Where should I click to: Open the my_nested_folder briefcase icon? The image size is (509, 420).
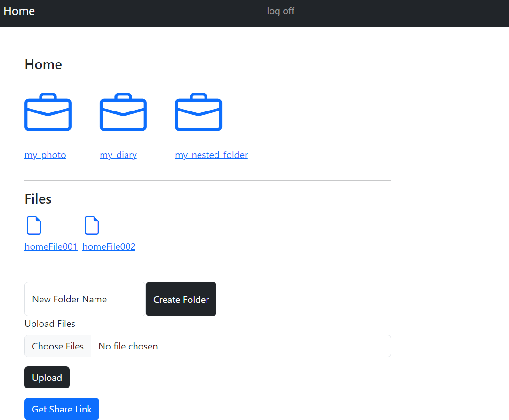point(199,112)
